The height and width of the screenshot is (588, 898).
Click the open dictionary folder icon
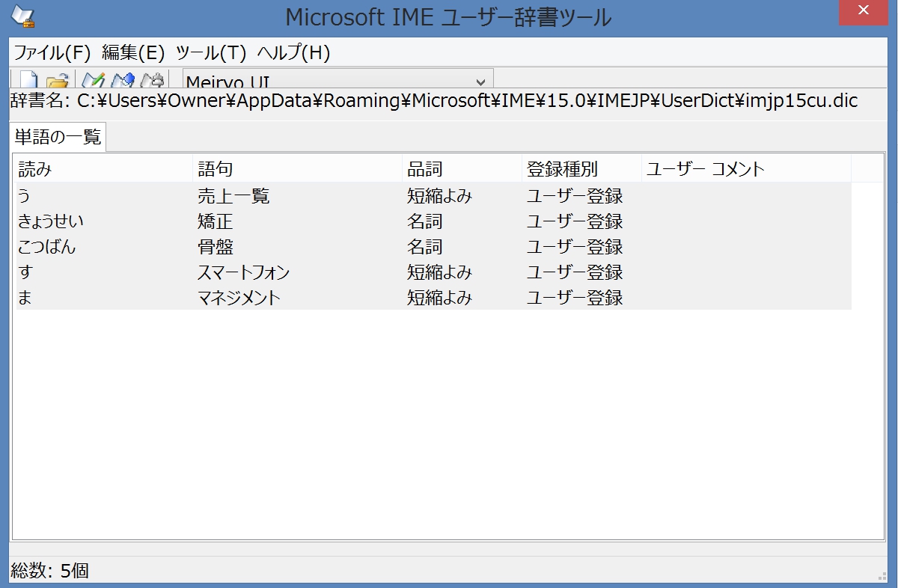[x=58, y=79]
